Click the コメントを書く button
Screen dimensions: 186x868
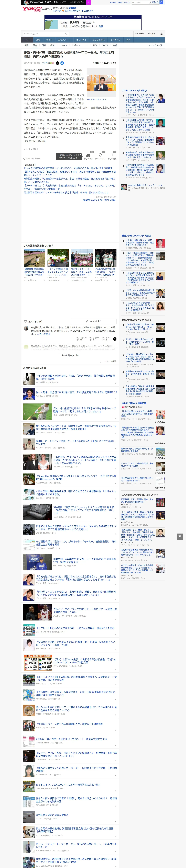click(x=93, y=321)
